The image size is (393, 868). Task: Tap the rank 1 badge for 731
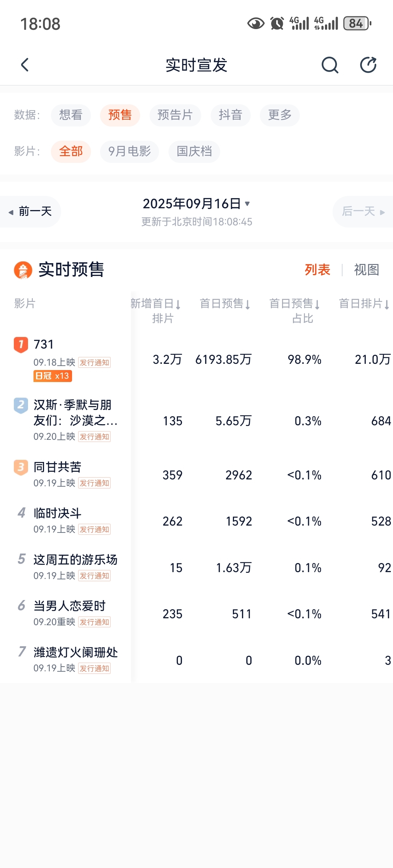[21, 345]
